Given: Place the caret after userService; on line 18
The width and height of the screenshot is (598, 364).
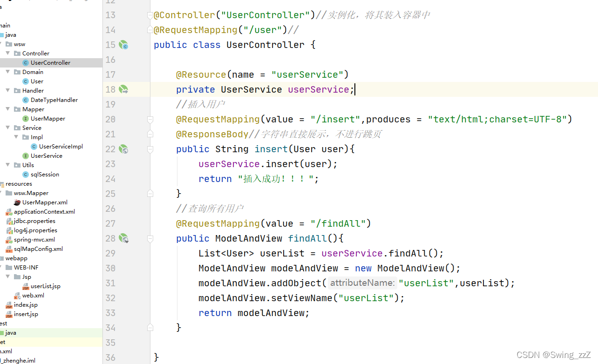Looking at the screenshot, I should coord(355,89).
